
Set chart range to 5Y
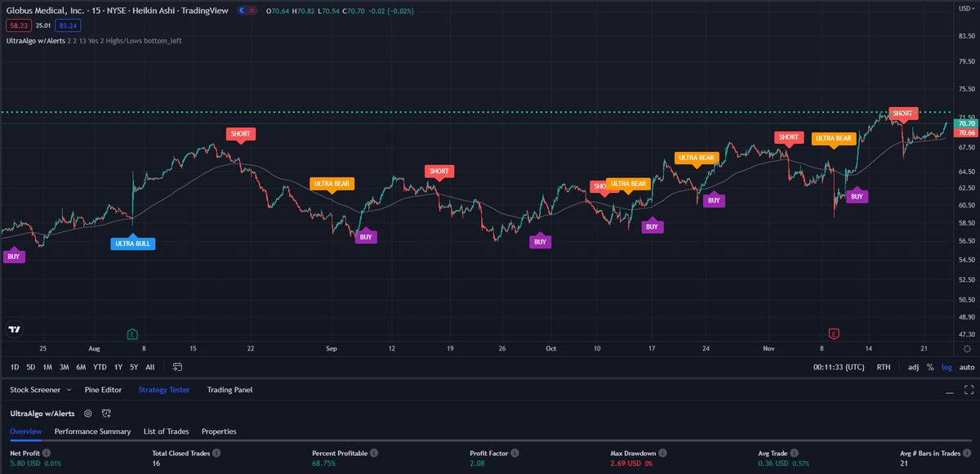coord(134,367)
